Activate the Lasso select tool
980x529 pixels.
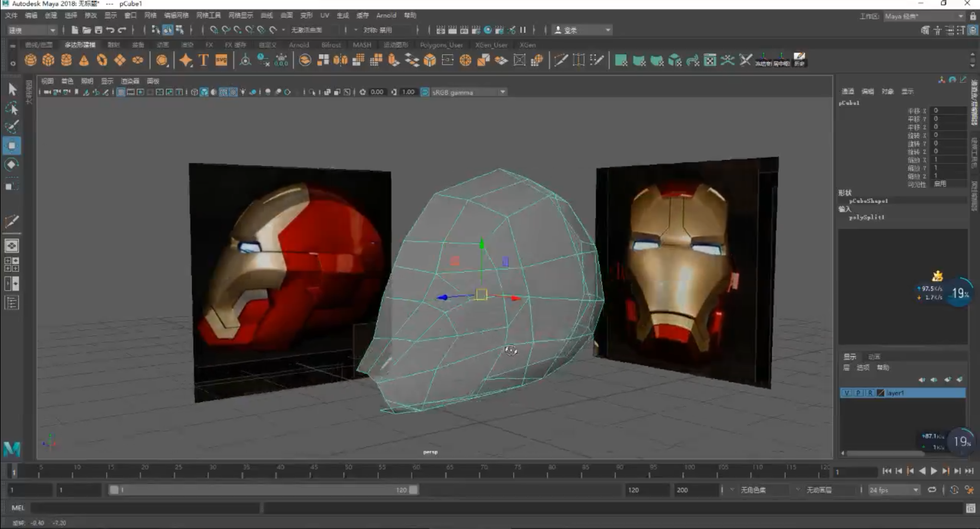click(x=12, y=108)
